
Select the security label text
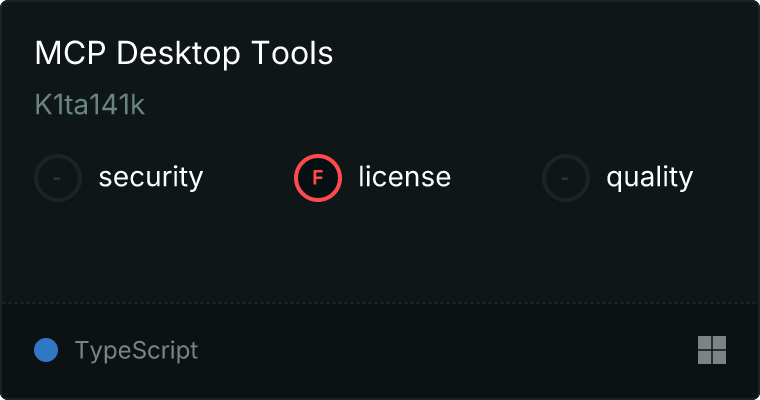click(151, 178)
